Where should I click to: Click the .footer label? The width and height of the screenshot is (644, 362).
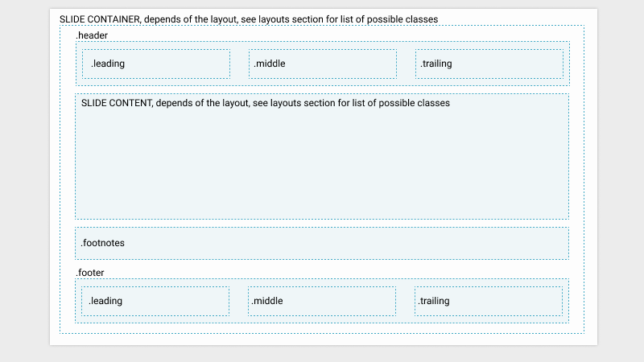click(x=90, y=273)
